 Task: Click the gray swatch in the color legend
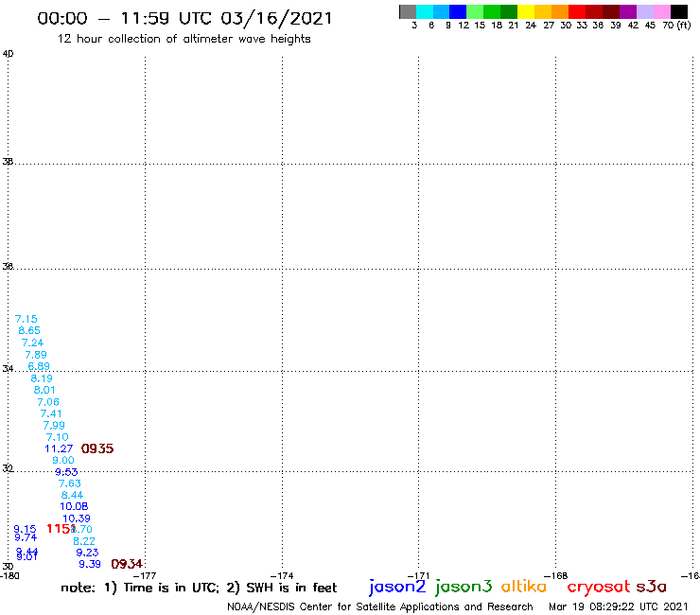408,12
